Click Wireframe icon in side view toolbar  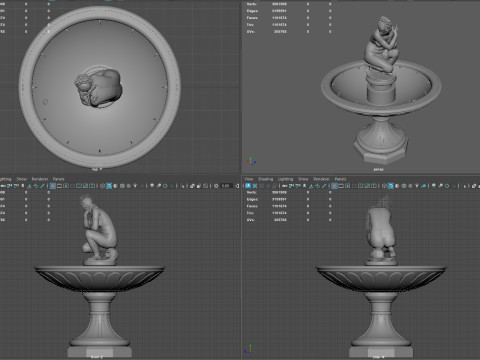coord(384,186)
